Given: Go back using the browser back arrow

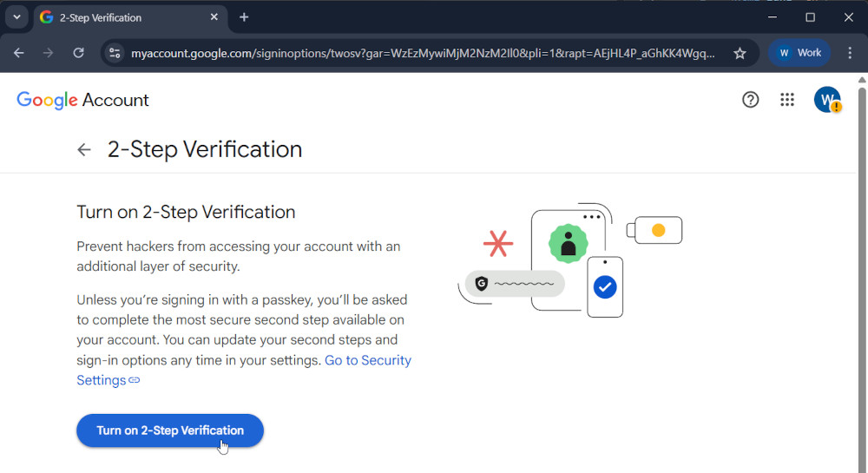Looking at the screenshot, I should tap(19, 53).
